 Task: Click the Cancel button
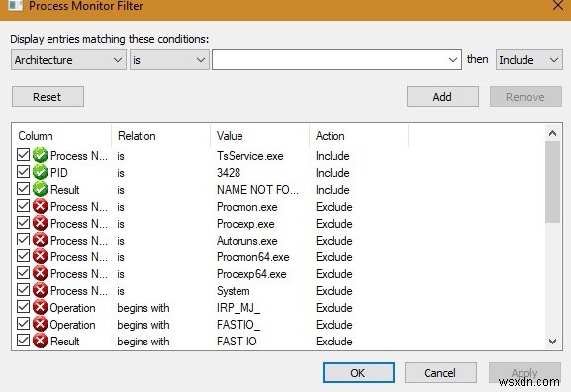[x=440, y=372]
